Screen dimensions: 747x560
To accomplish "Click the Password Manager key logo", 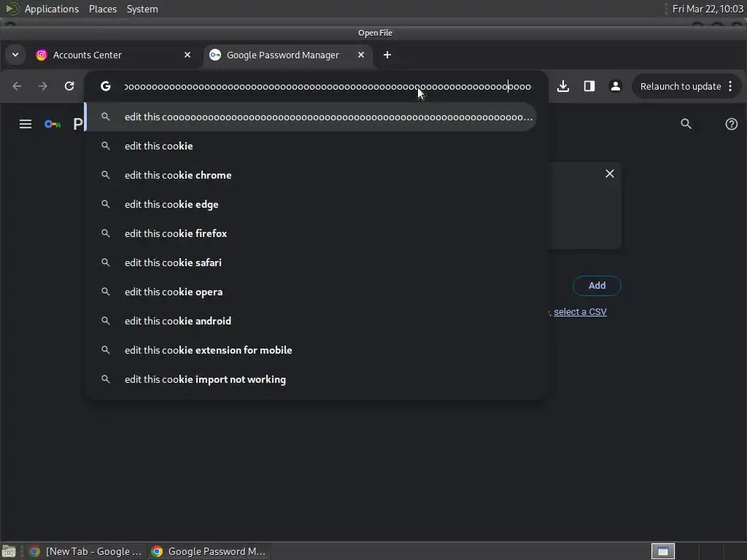I will click(53, 124).
